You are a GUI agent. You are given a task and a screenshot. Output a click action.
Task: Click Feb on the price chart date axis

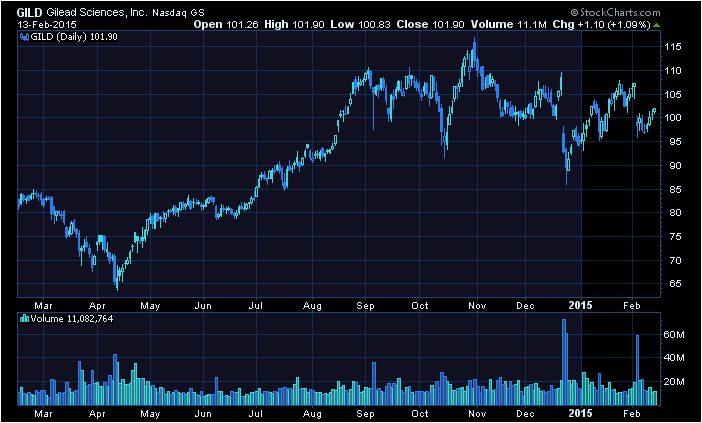click(x=632, y=306)
